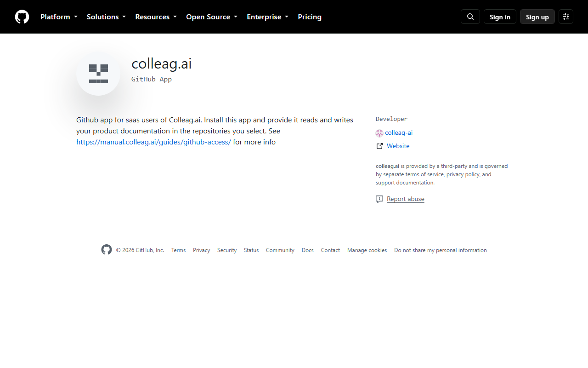
Task: Open appearance settings sliders icon
Action: [x=566, y=17]
